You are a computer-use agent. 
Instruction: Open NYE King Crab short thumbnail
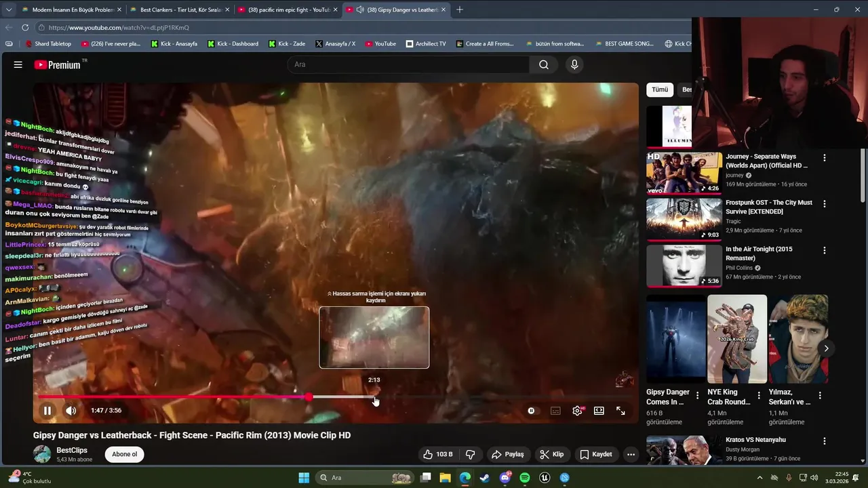[737, 339]
